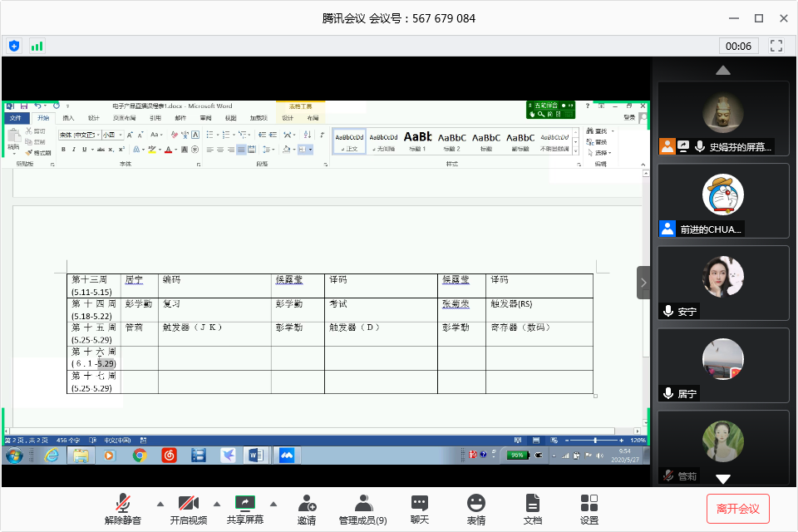Check the network signal strength icon
This screenshot has height=532, width=798.
(x=37, y=46)
